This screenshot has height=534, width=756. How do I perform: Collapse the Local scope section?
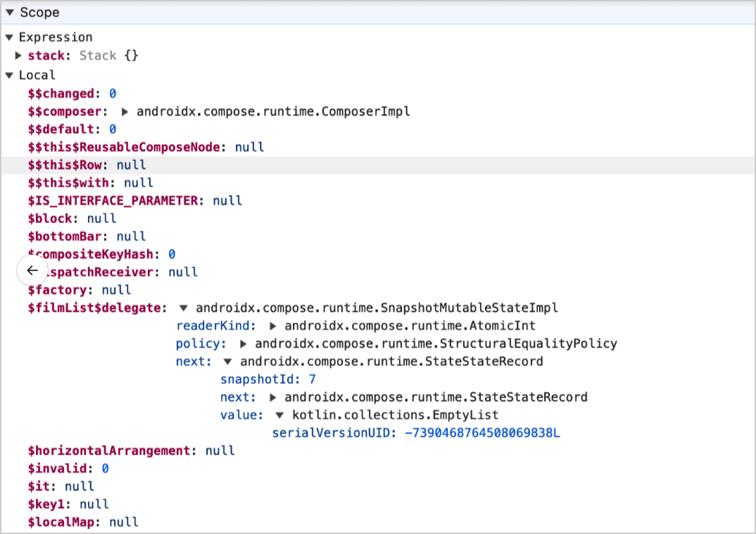coord(9,75)
